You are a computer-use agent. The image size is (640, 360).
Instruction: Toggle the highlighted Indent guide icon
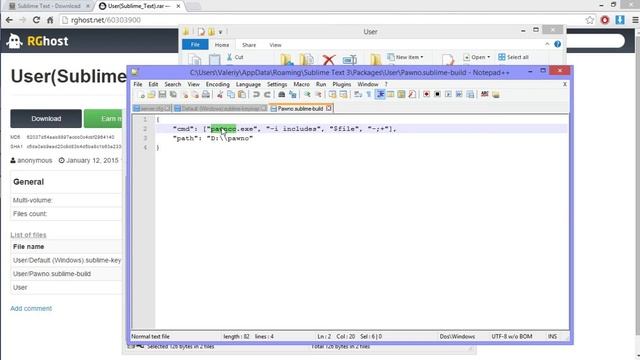tap(380, 95)
